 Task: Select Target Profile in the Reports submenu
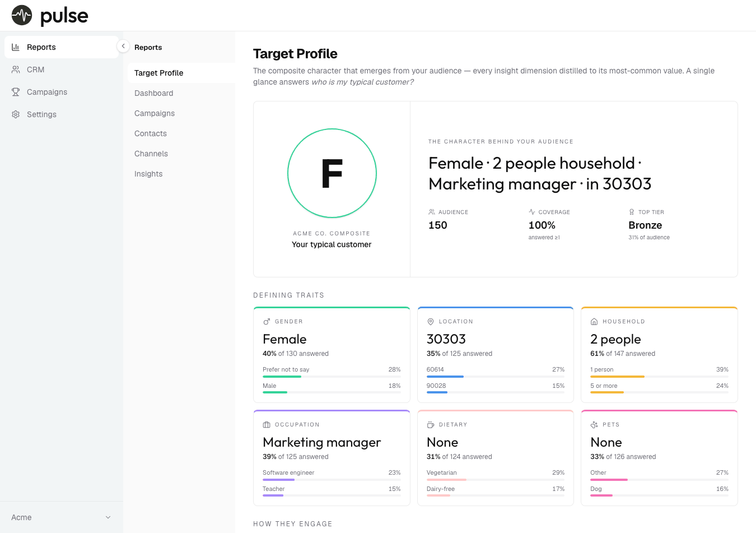(181, 73)
